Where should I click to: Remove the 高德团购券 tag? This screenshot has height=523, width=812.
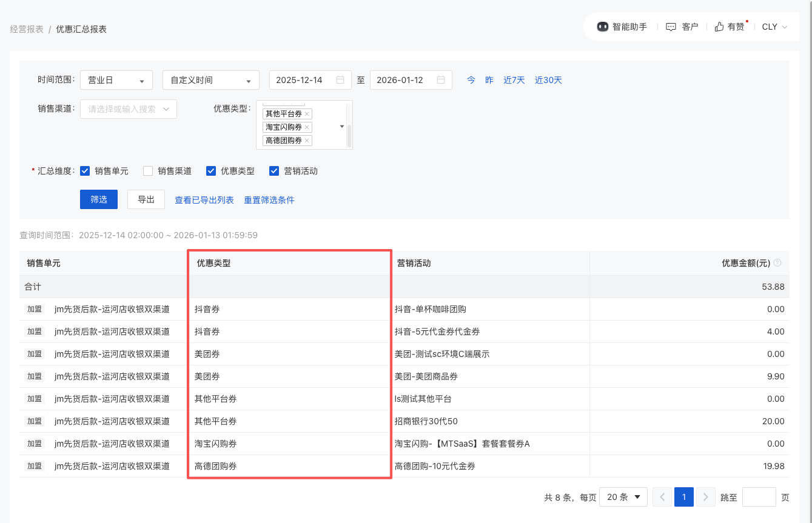[307, 141]
